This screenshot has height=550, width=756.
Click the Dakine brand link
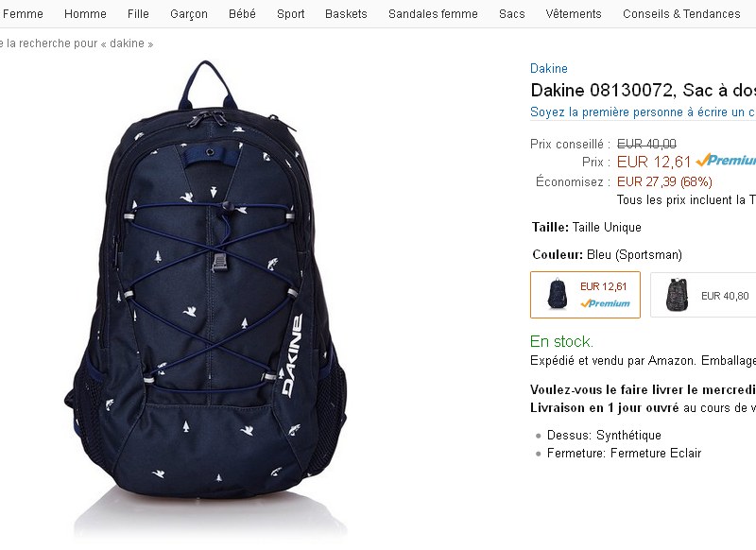549,68
